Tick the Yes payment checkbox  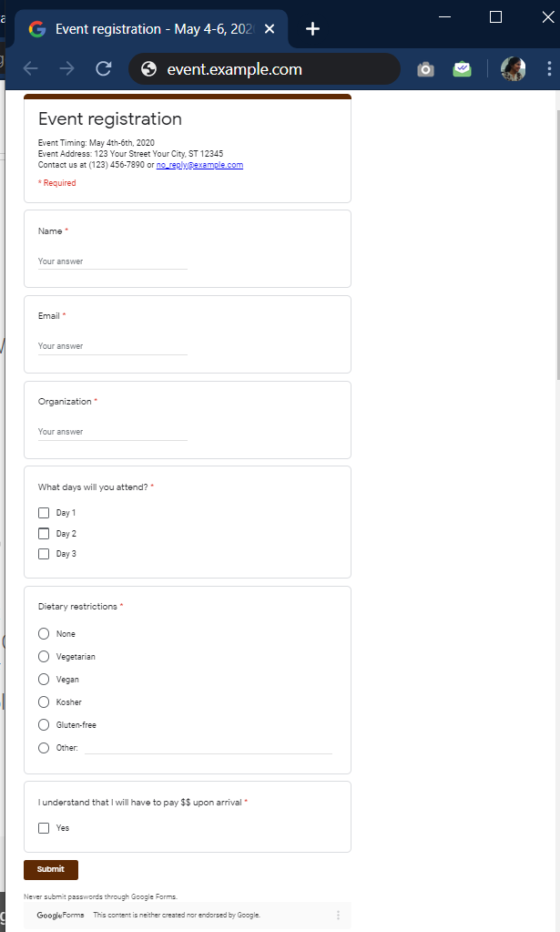pos(44,828)
